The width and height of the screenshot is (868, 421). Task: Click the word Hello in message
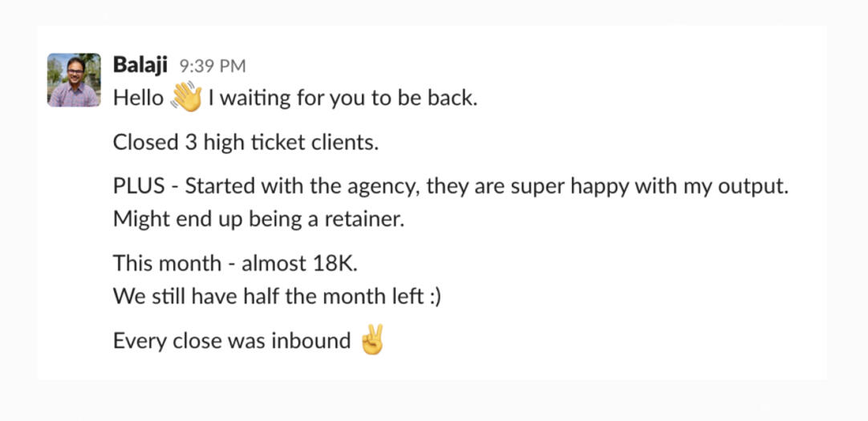click(138, 99)
